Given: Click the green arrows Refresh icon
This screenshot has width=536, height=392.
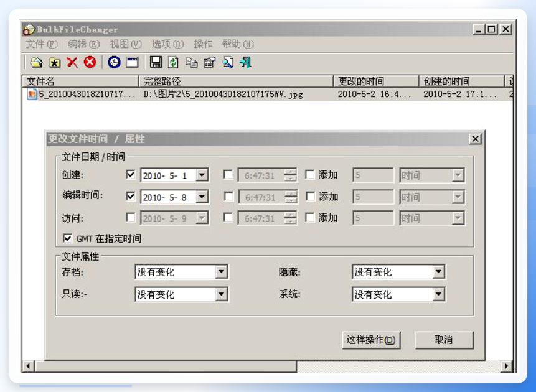Looking at the screenshot, I should (173, 62).
